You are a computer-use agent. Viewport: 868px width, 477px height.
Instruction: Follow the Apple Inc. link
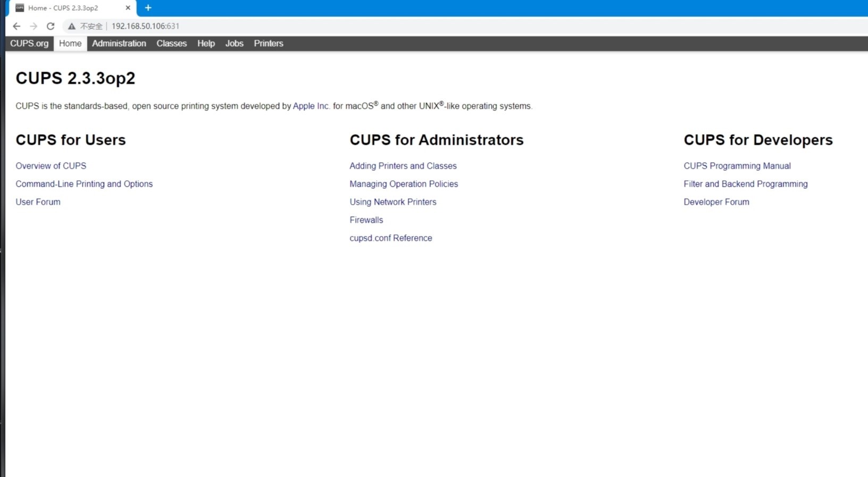click(311, 106)
